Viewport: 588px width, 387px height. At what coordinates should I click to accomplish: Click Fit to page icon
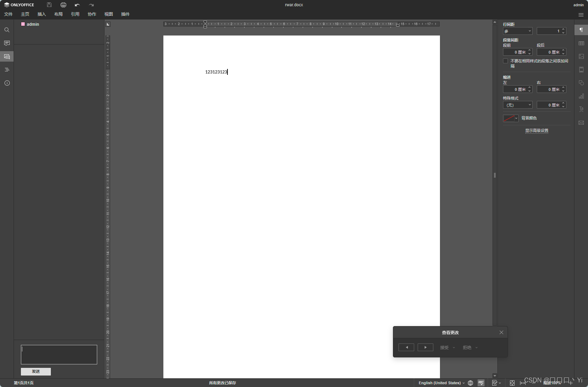pyautogui.click(x=512, y=383)
